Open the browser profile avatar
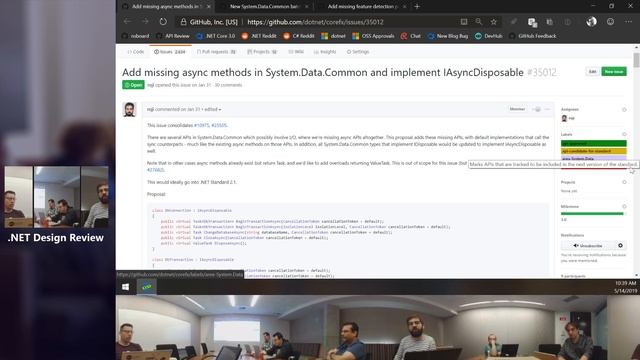The image size is (640, 360). 591,22
